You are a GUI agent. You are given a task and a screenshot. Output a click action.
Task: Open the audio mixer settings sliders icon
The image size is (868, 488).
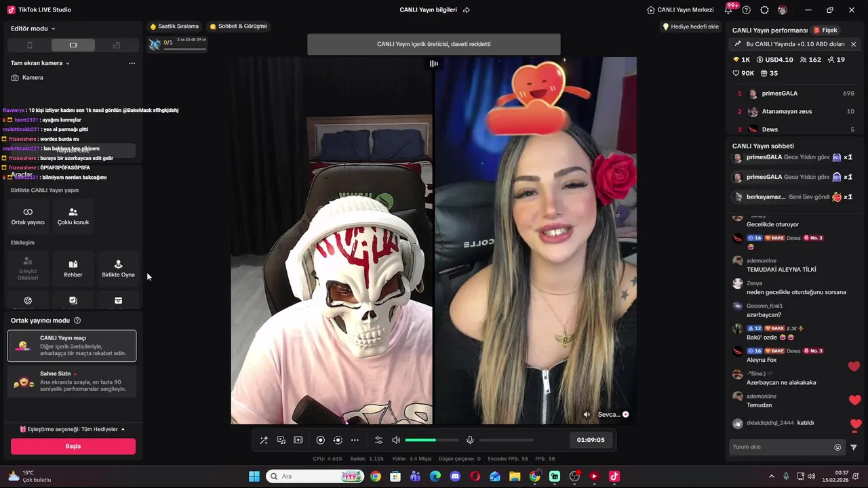coord(378,440)
